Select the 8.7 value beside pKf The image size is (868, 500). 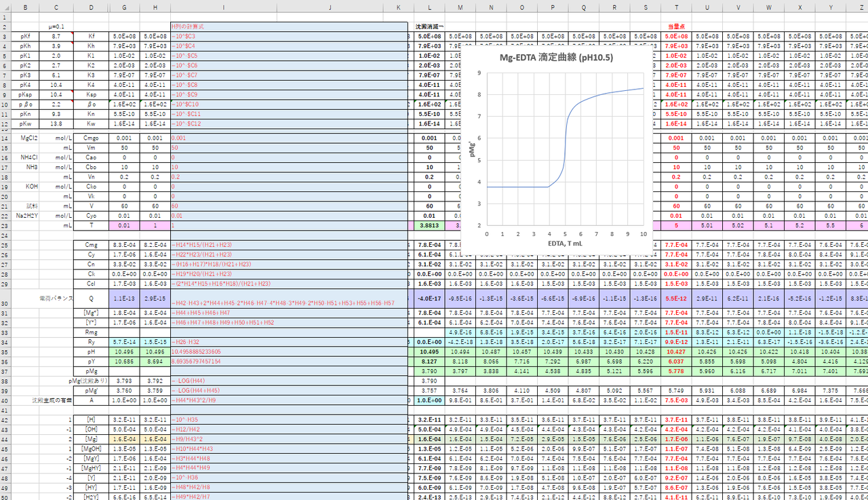click(x=56, y=36)
